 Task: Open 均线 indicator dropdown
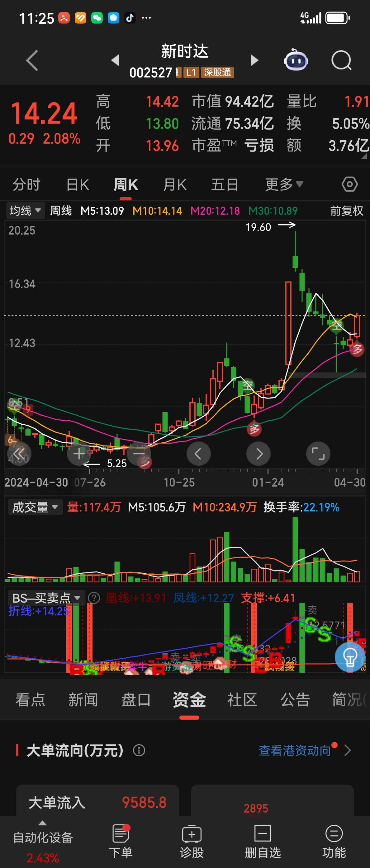25,211
